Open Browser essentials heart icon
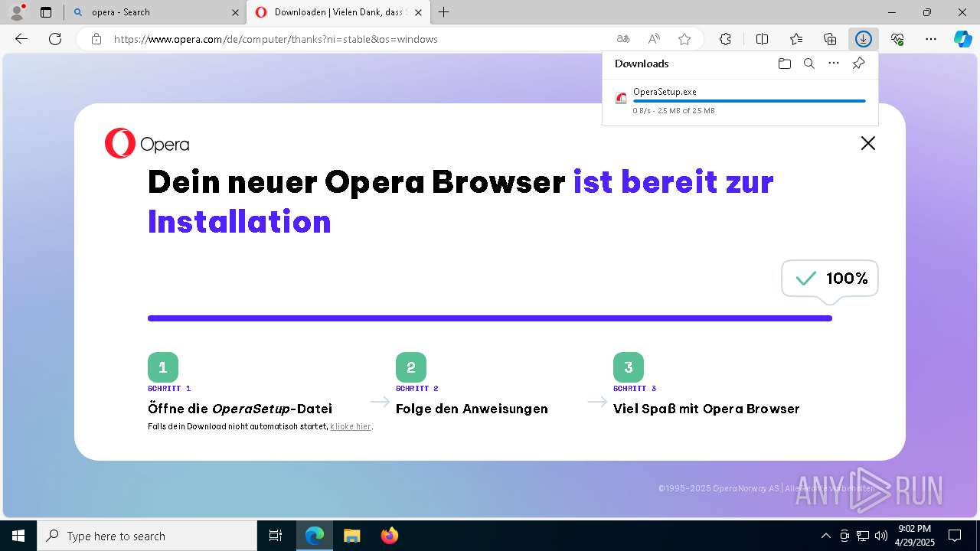 point(897,39)
